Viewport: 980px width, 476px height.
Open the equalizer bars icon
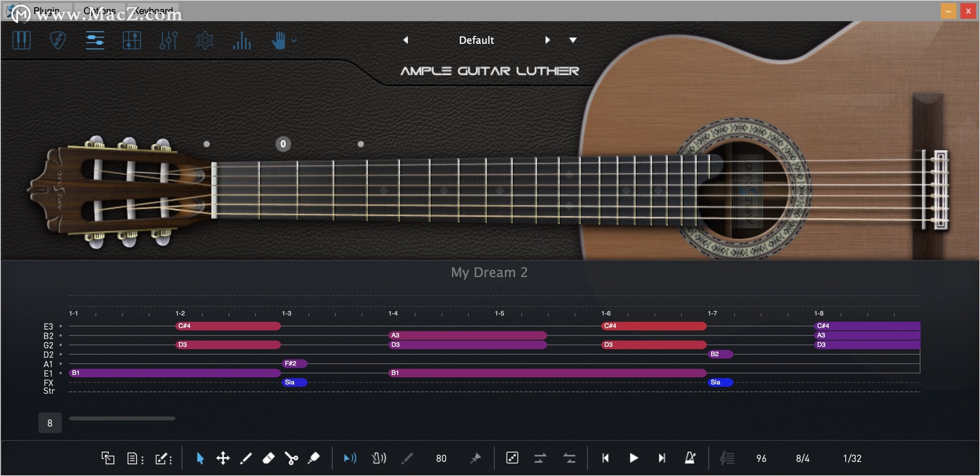[242, 40]
